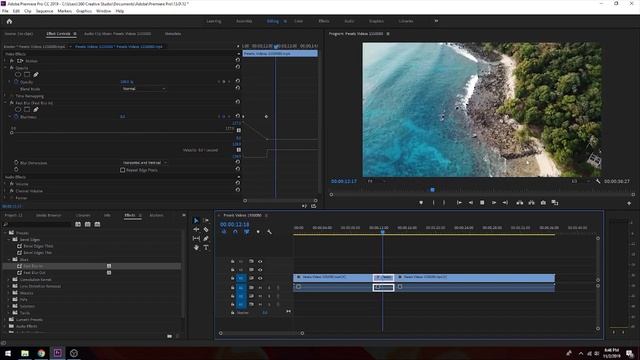Filter effects by 32-bit Color icon

click(x=87, y=224)
